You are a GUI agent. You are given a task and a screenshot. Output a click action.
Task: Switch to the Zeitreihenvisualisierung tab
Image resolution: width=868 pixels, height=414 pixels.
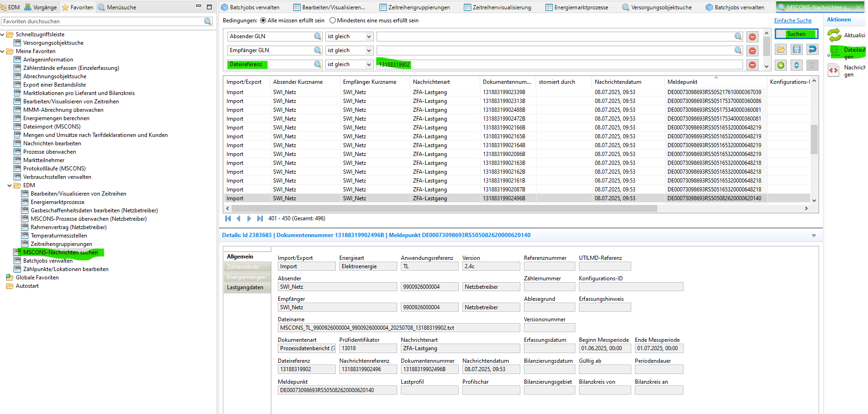(x=497, y=7)
